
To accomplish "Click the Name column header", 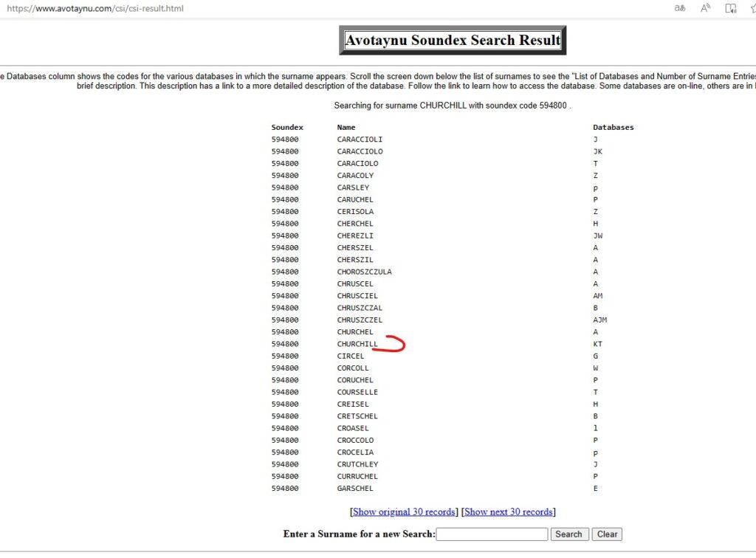I will [x=346, y=127].
